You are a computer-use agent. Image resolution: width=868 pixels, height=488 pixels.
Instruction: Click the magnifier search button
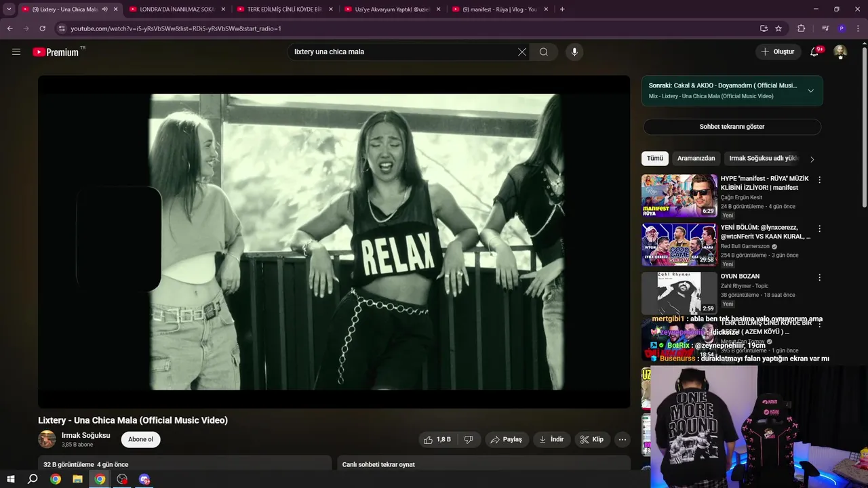point(544,52)
